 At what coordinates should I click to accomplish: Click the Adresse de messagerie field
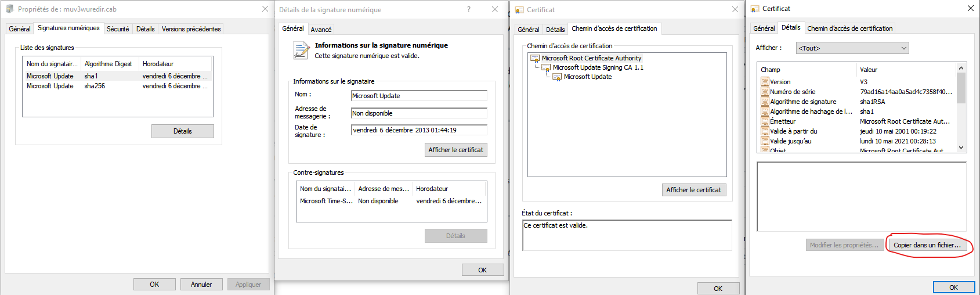tap(419, 113)
